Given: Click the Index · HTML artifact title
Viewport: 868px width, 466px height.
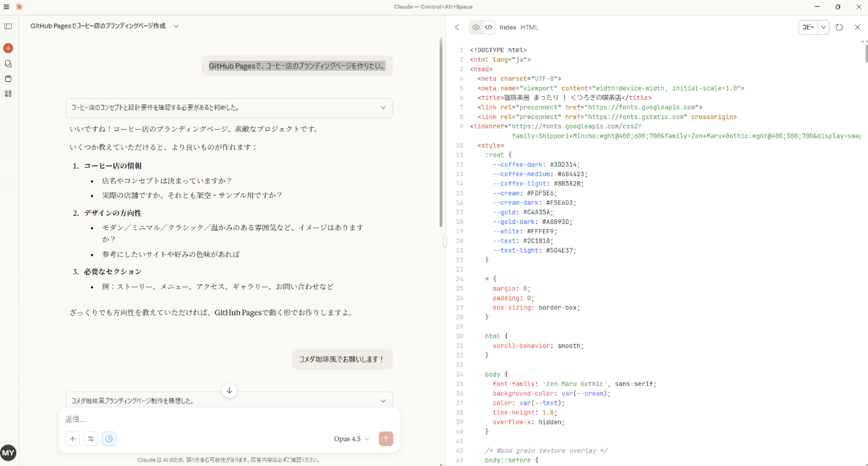Looking at the screenshot, I should 519,27.
